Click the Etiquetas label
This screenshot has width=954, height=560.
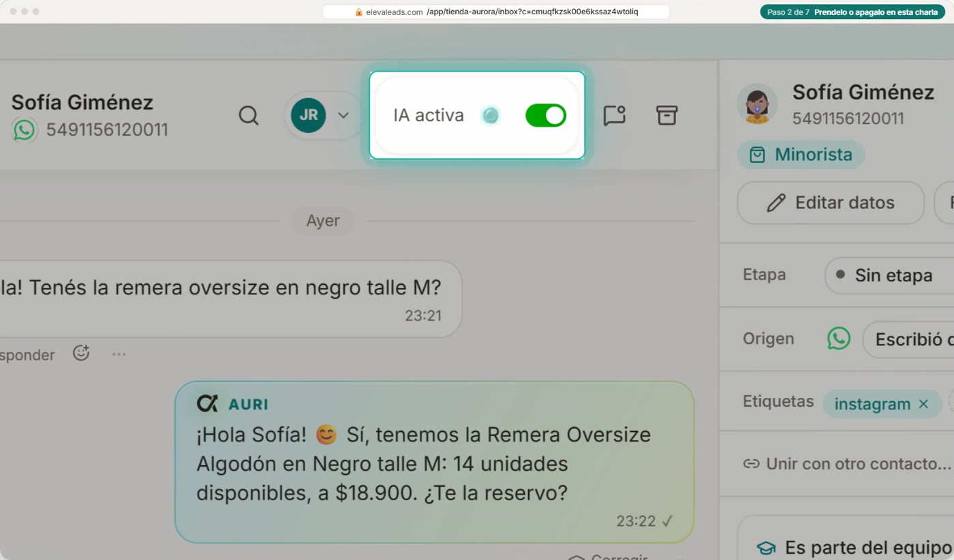pos(778,401)
